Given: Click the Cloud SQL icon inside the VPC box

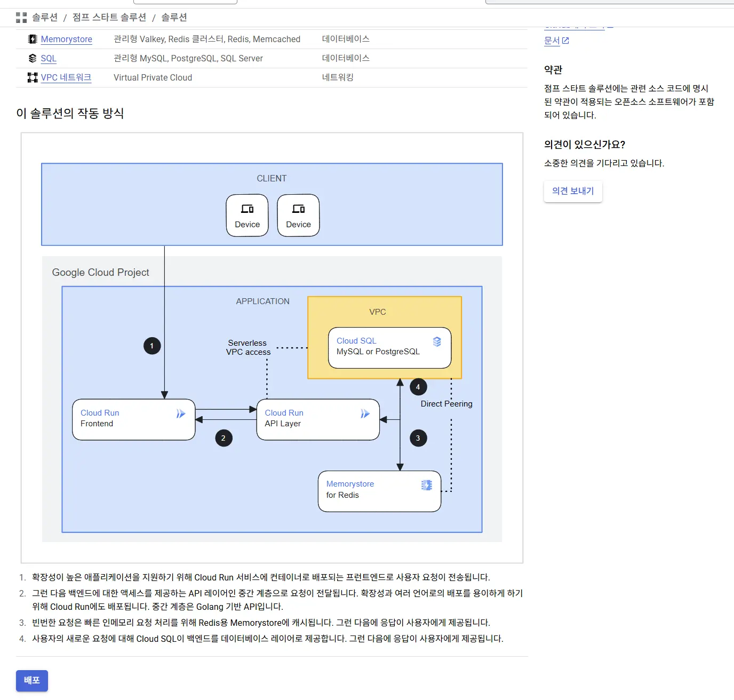Looking at the screenshot, I should tap(437, 342).
